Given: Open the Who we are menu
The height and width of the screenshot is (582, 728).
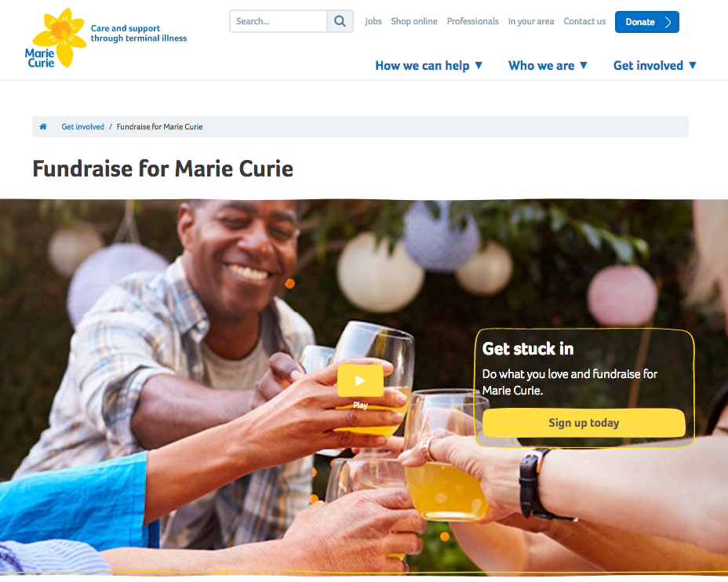Looking at the screenshot, I should click(x=541, y=65).
